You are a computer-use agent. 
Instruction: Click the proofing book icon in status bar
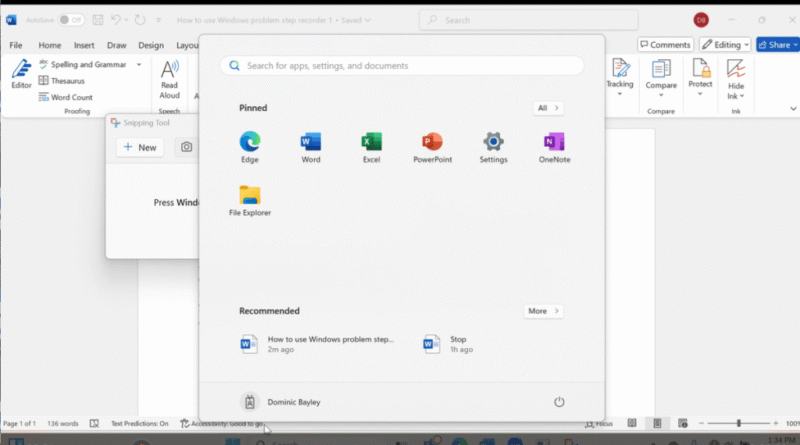(94, 424)
